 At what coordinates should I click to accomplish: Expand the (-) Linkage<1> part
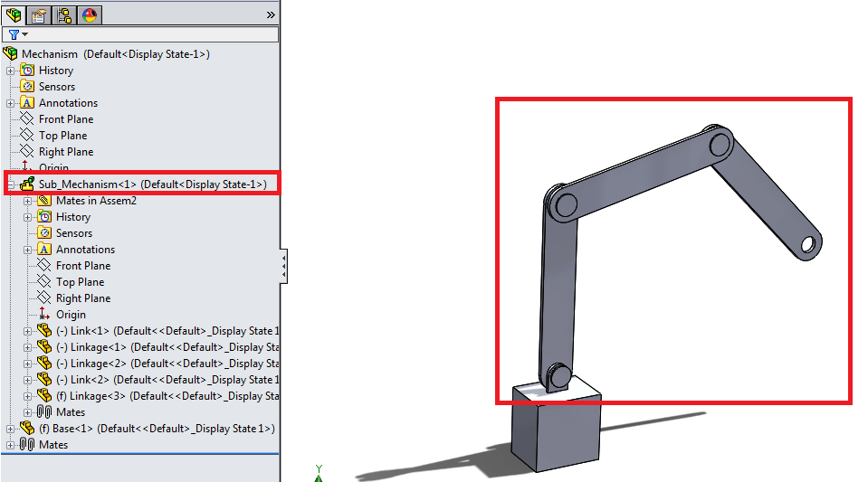point(27,347)
